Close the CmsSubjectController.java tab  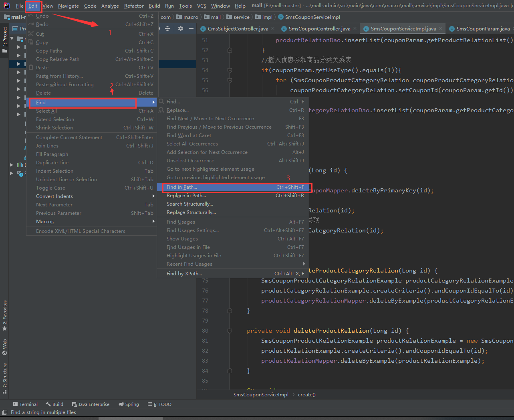pyautogui.click(x=273, y=28)
